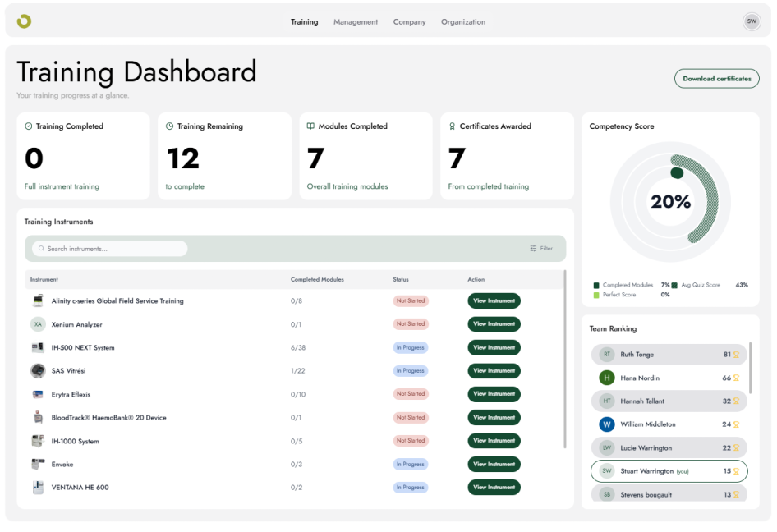The width and height of the screenshot is (777, 532).
Task: Click the Perfect Score legend swatch
Action: pyautogui.click(x=596, y=296)
